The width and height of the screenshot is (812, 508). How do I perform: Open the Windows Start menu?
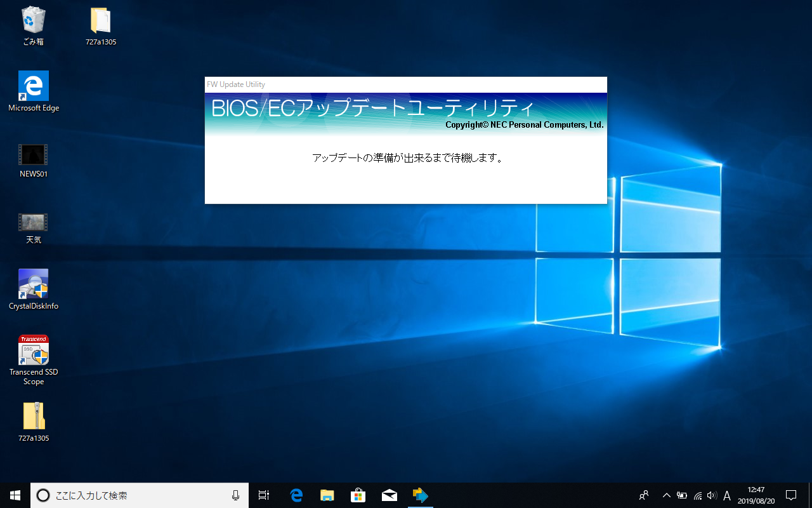click(15, 495)
